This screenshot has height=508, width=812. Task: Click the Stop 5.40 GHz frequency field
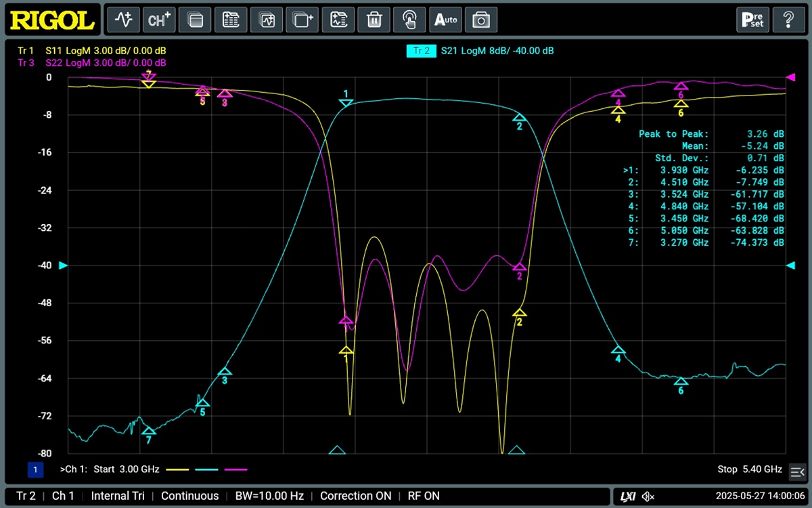point(749,469)
